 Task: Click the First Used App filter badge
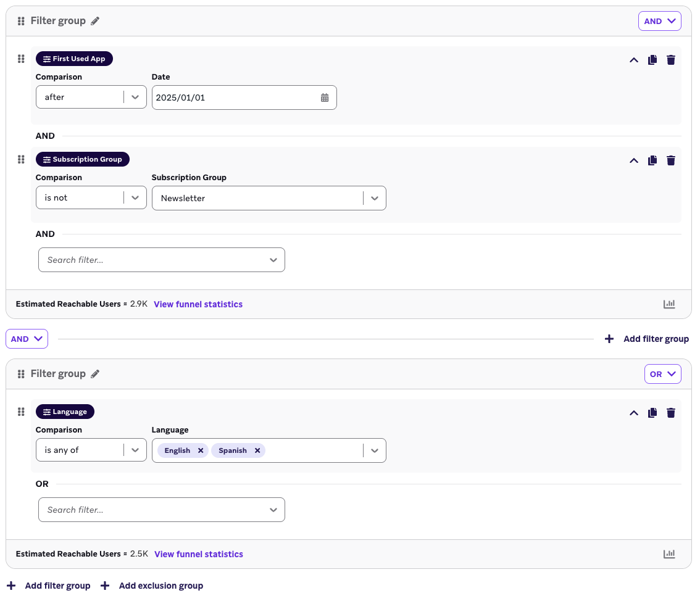point(74,59)
